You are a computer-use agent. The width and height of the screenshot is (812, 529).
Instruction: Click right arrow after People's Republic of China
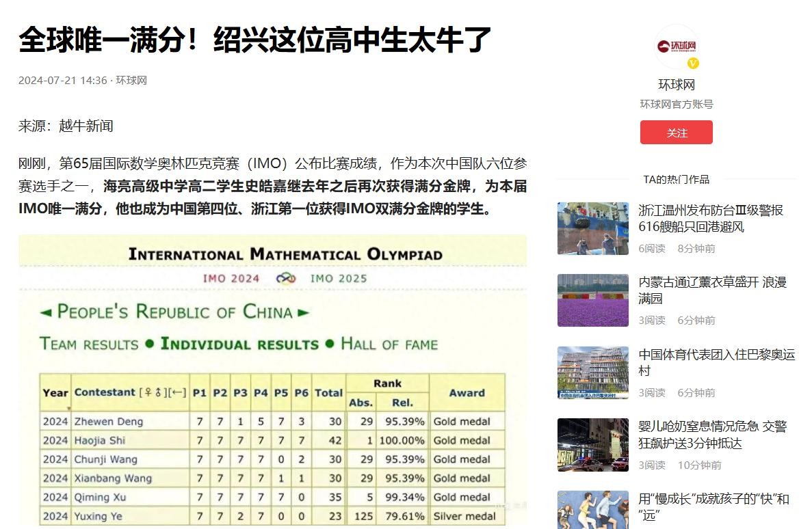pos(302,313)
